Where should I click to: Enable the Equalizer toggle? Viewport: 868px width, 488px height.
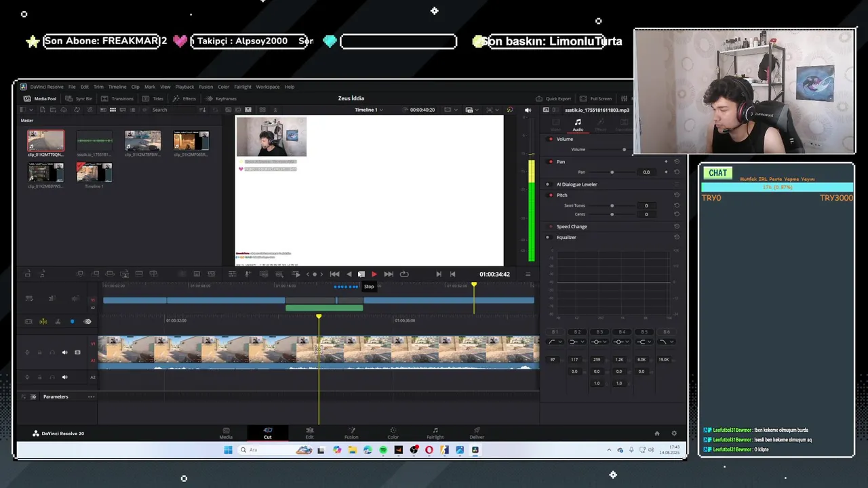click(548, 237)
